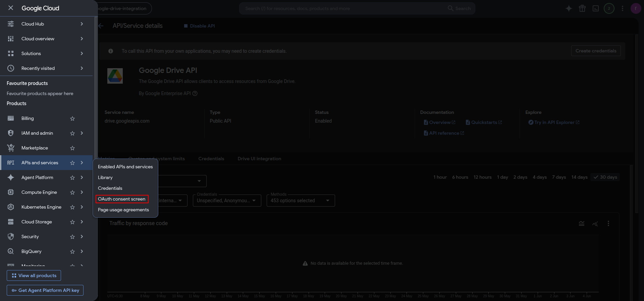Screen dimensions: 644x301
Task: Open the Gemini sparkle icon in top bar
Action: click(x=569, y=8)
